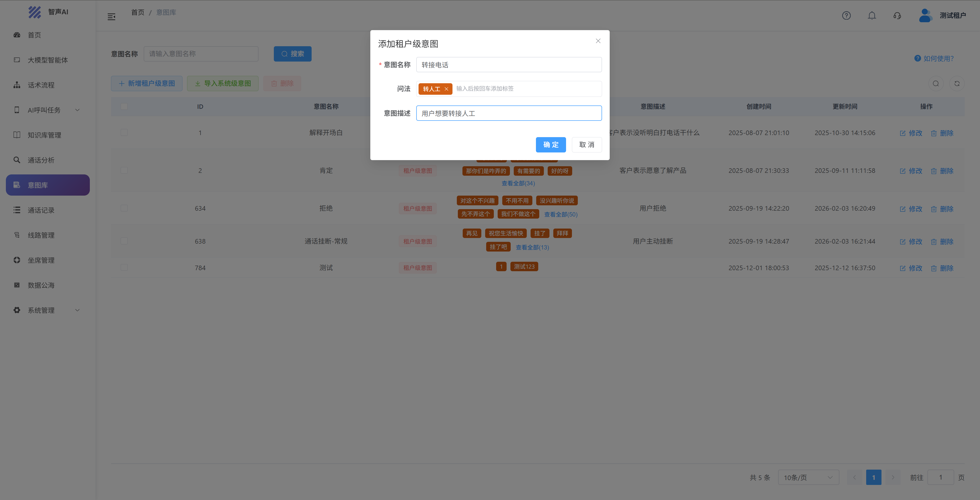This screenshot has height=500, width=980.
Task: Click 查看全部(50) link in 拒绝 row
Action: 560,215
